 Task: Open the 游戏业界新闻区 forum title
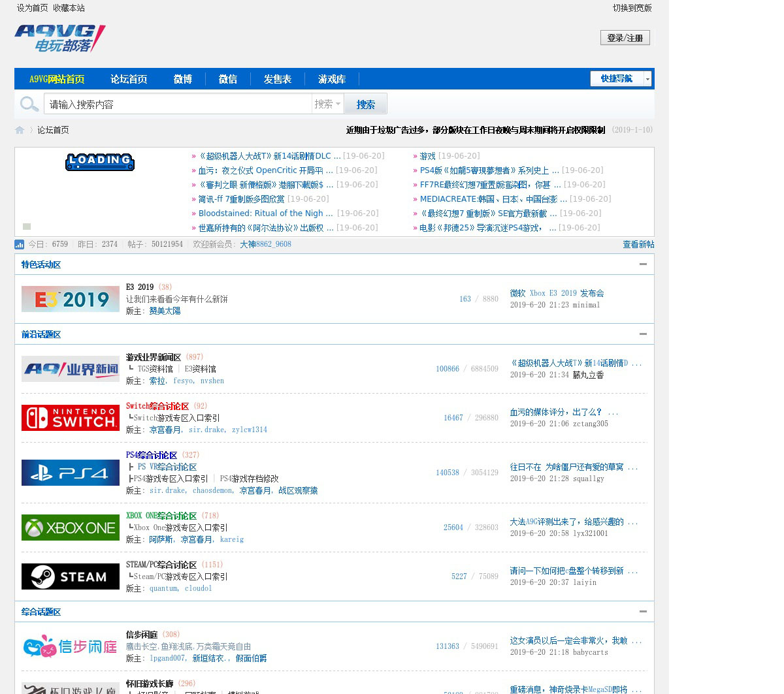pyautogui.click(x=154, y=357)
